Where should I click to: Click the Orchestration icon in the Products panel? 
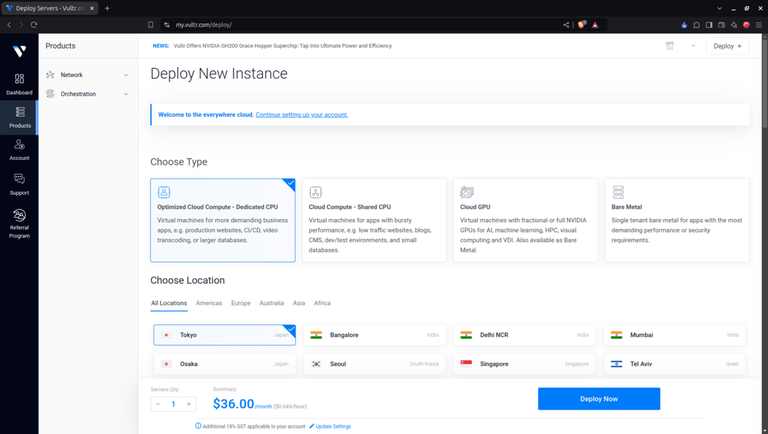tap(50, 94)
